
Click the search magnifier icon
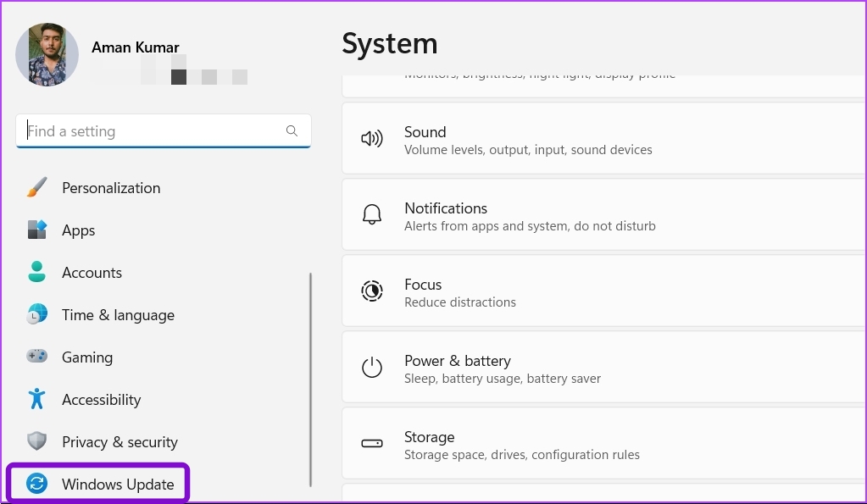pyautogui.click(x=292, y=131)
